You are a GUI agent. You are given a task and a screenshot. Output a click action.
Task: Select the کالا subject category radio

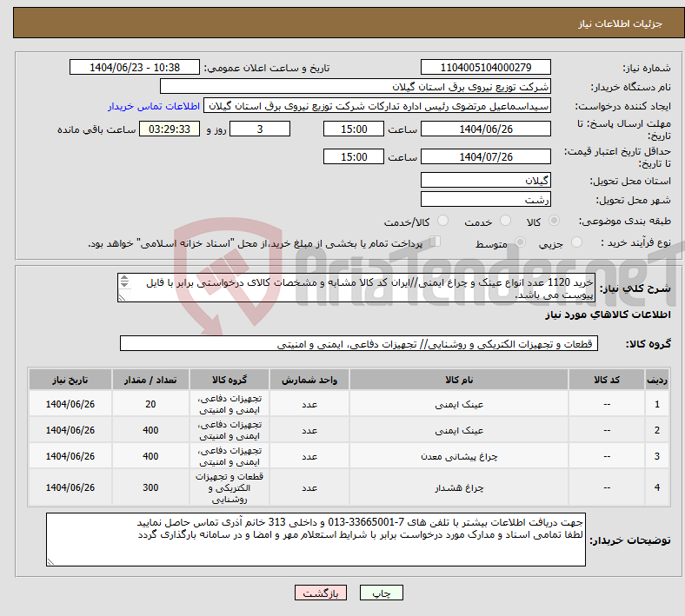(555, 222)
